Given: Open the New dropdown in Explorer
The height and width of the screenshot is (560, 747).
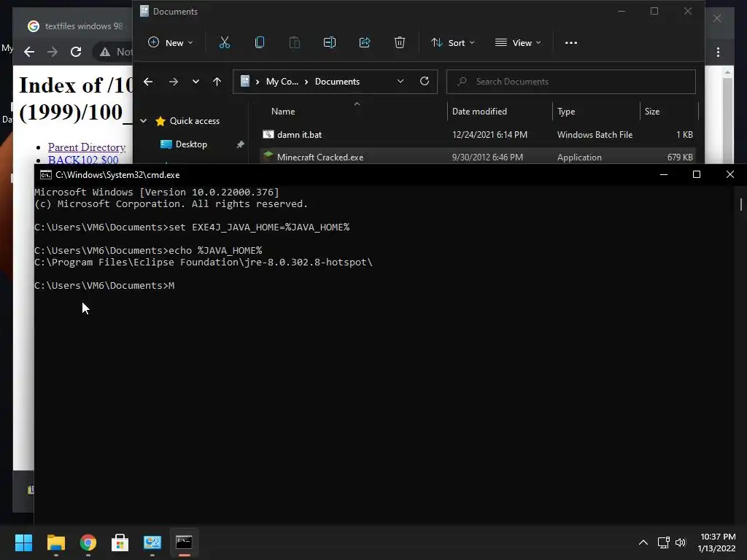Looking at the screenshot, I should point(171,43).
